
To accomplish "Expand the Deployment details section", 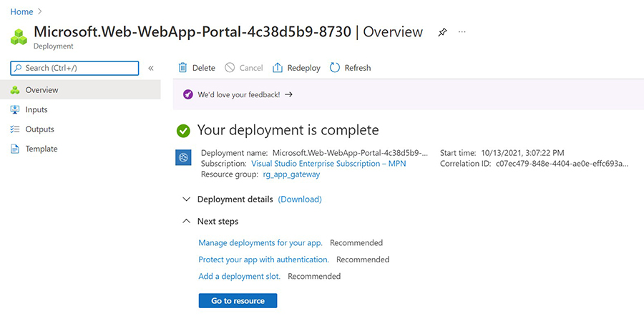I will click(187, 199).
